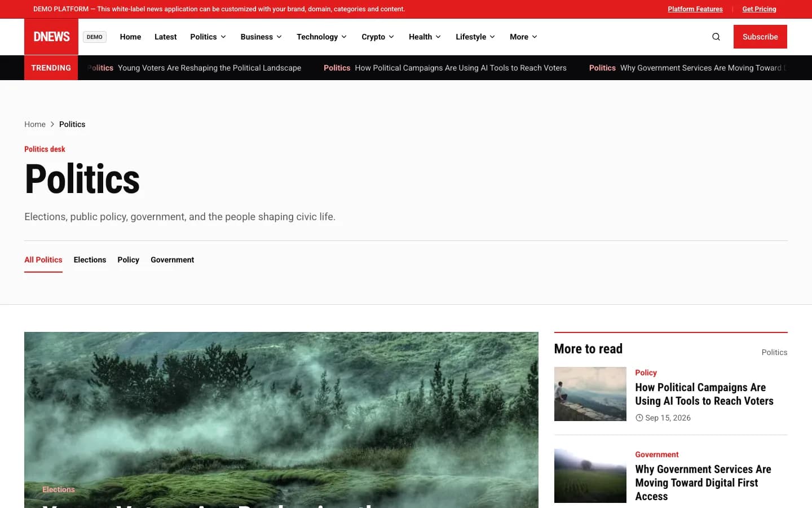812x508 pixels.
Task: Click the Politics desk label
Action: 45,149
